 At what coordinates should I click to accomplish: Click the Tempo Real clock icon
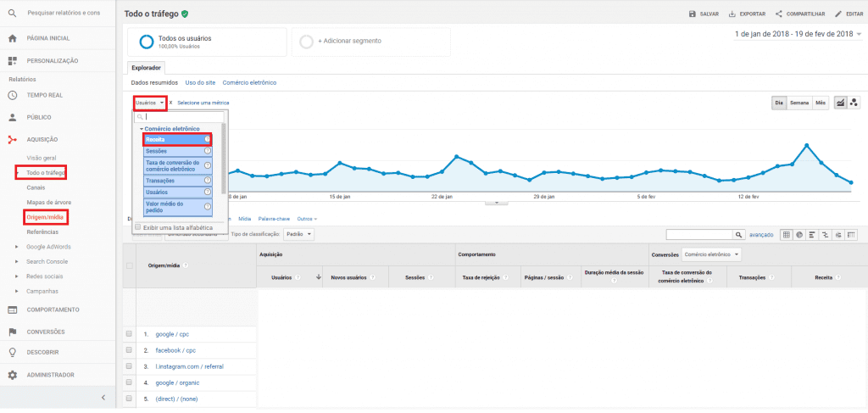coord(12,95)
